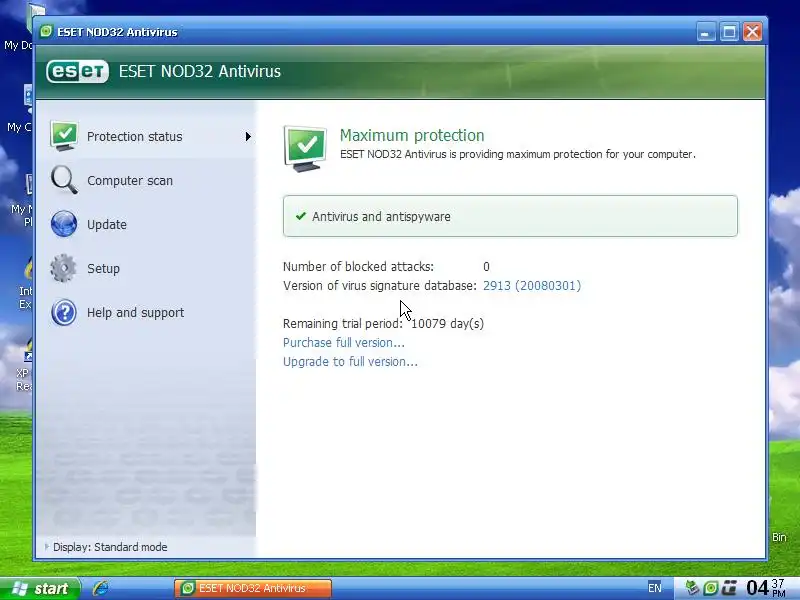
Task: Click the ESET logo in the header
Action: (x=78, y=71)
